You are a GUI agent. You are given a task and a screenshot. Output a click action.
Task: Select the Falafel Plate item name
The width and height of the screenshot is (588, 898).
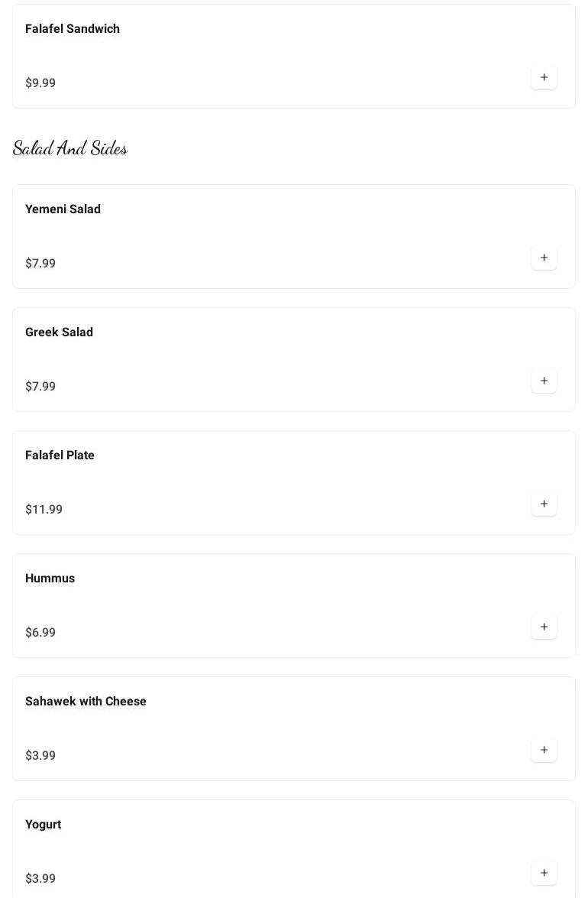click(60, 455)
